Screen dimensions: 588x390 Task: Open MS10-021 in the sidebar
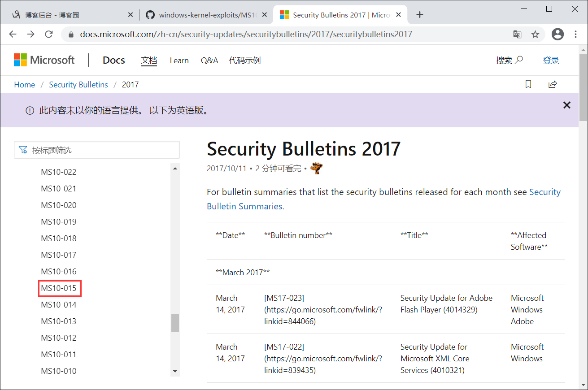pos(59,189)
